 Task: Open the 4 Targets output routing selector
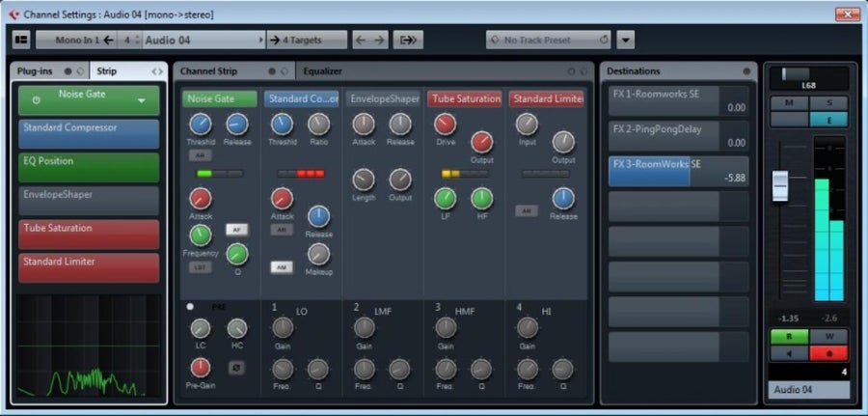pos(307,40)
